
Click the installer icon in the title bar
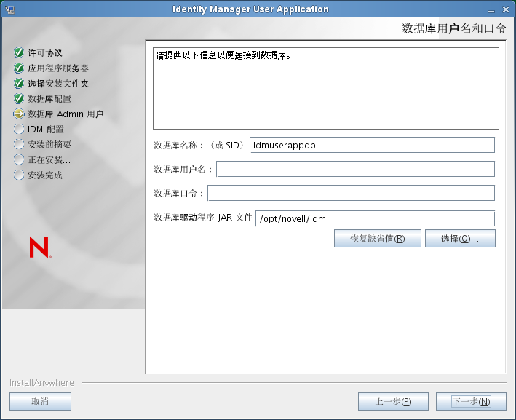(x=10, y=9)
